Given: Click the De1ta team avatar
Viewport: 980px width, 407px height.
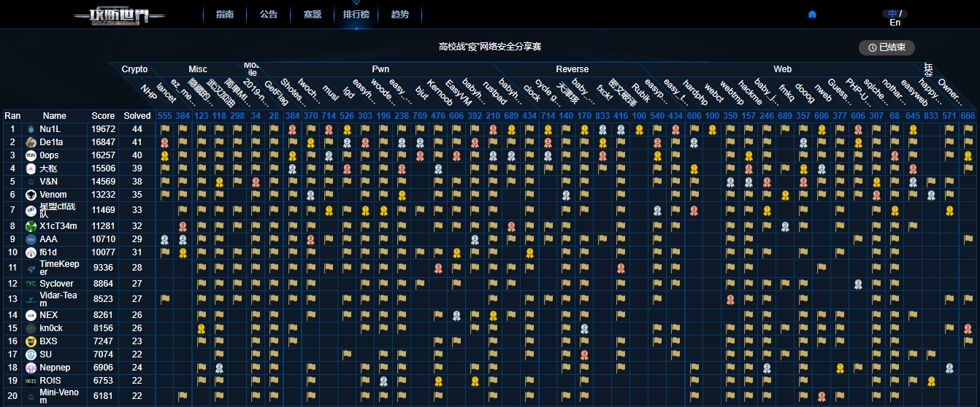Looking at the screenshot, I should pos(31,142).
